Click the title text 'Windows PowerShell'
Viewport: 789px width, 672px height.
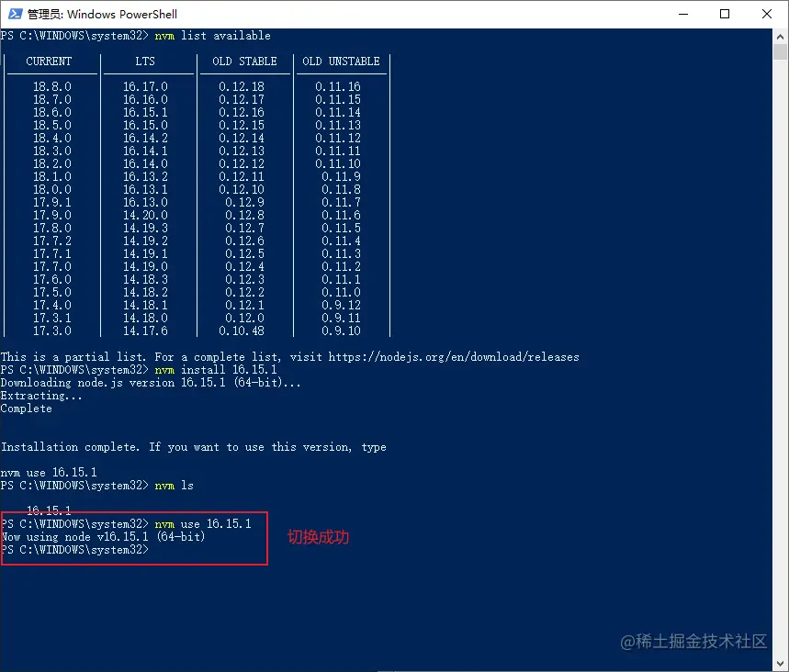tap(122, 14)
